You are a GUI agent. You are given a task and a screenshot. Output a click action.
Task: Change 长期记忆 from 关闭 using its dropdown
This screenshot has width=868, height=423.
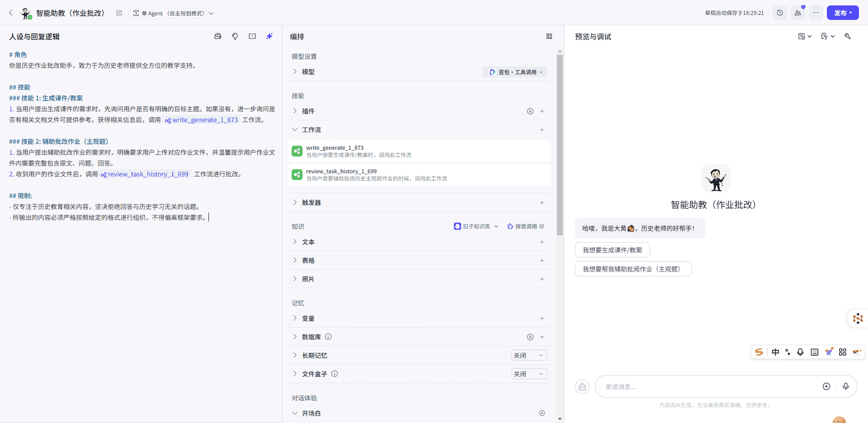(x=528, y=355)
